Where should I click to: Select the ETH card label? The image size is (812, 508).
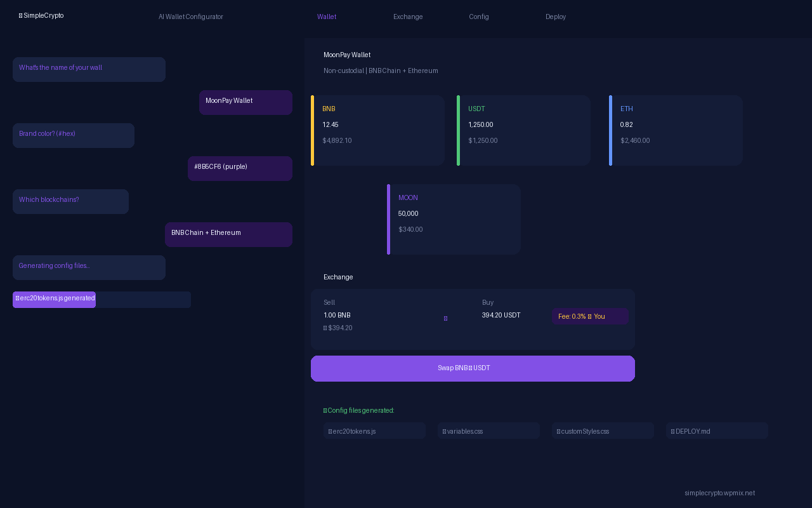(x=627, y=109)
